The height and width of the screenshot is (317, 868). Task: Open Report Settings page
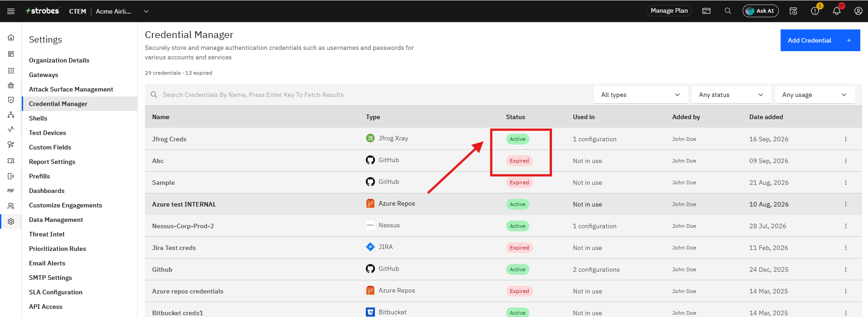pos(52,162)
